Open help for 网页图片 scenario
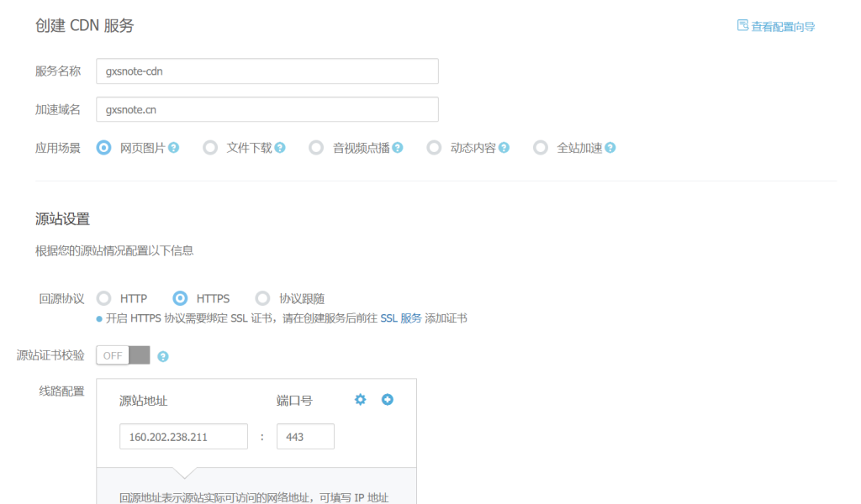 pos(173,148)
